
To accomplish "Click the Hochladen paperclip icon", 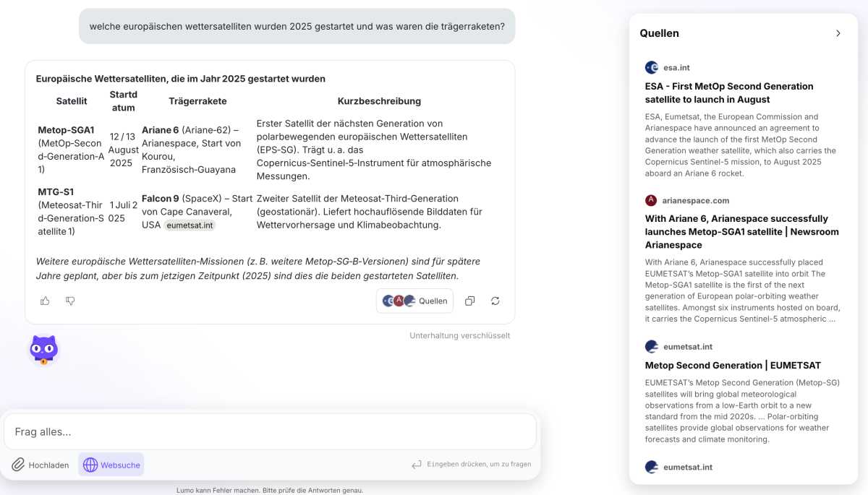I will click(18, 465).
